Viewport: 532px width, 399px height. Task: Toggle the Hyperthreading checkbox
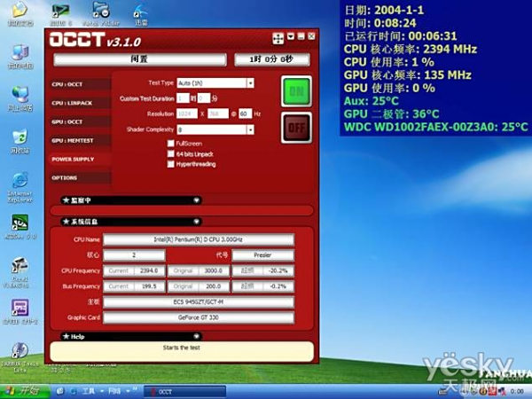pos(170,164)
